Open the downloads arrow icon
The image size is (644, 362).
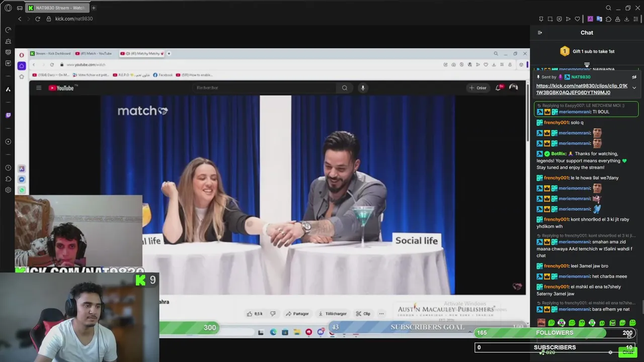pos(626,19)
